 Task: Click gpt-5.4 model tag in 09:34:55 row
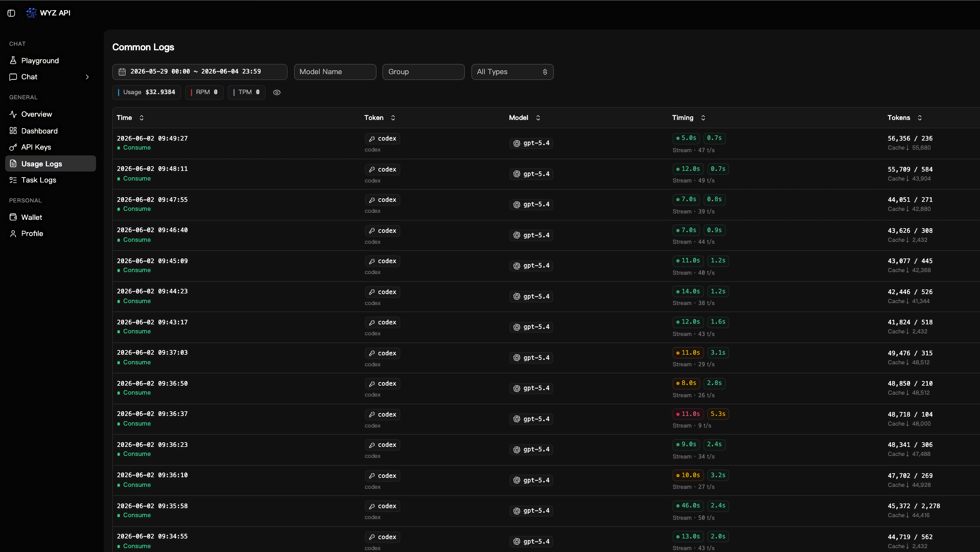tap(531, 541)
